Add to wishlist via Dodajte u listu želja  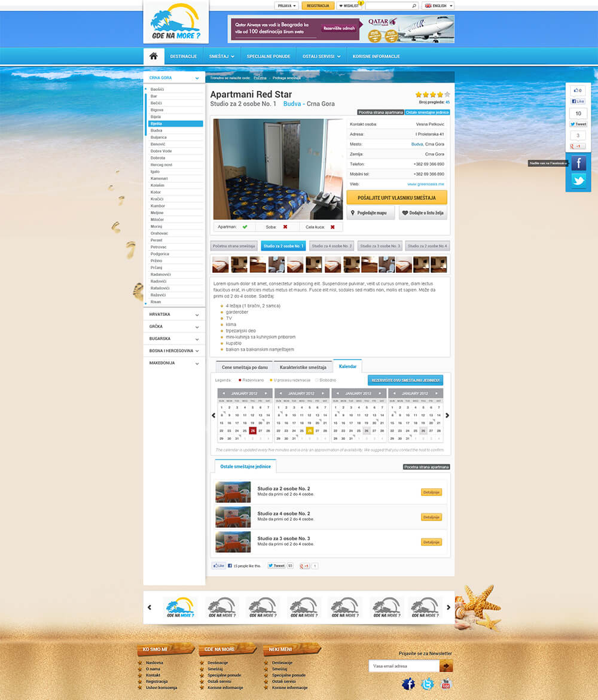pyautogui.click(x=423, y=213)
